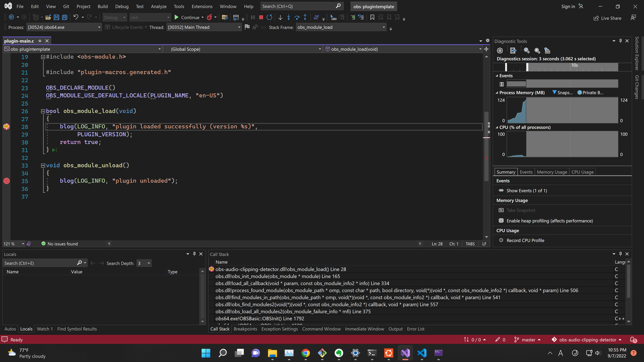
Task: Collapse the obs_module_load function at line 26
Action: pos(43,111)
